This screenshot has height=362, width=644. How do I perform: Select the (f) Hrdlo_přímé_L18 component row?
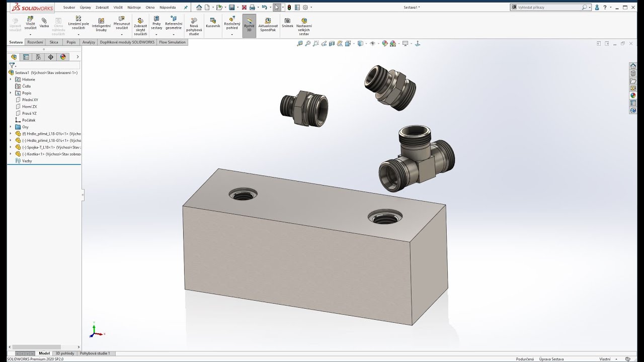48,134
